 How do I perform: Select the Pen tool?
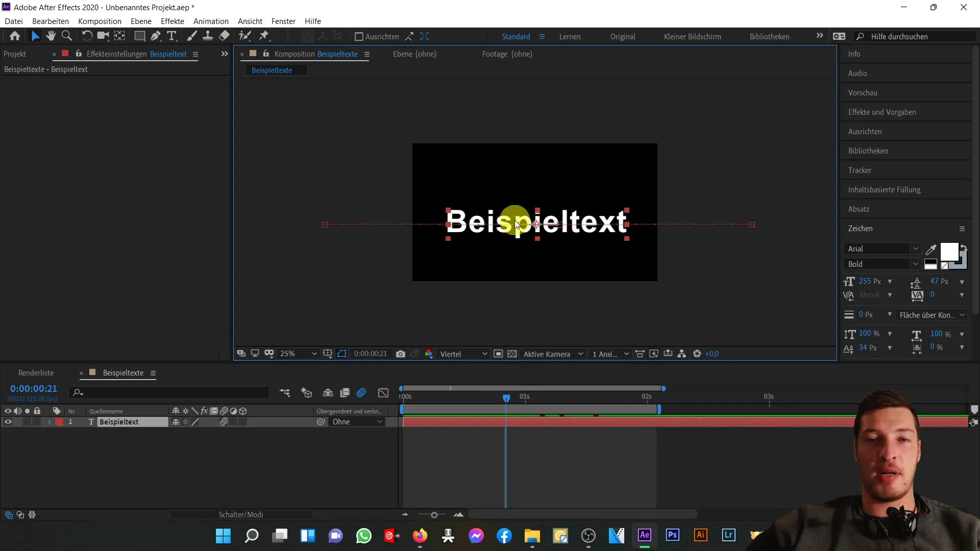pos(156,36)
